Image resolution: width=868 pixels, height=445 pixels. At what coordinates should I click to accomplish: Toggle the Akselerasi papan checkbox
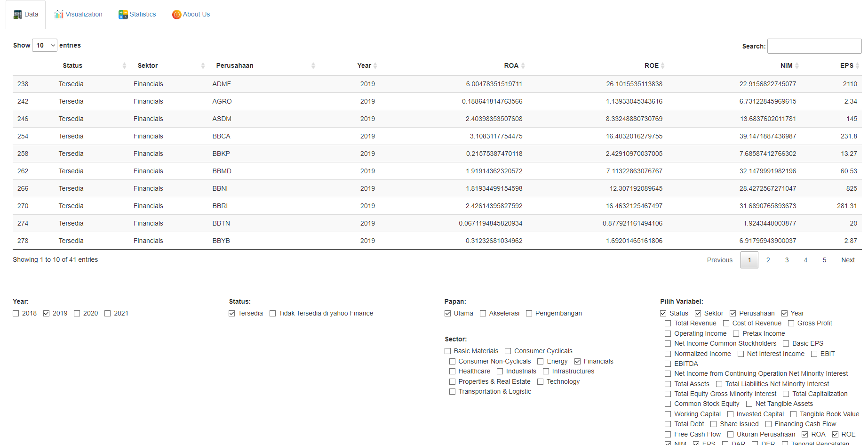tap(483, 314)
